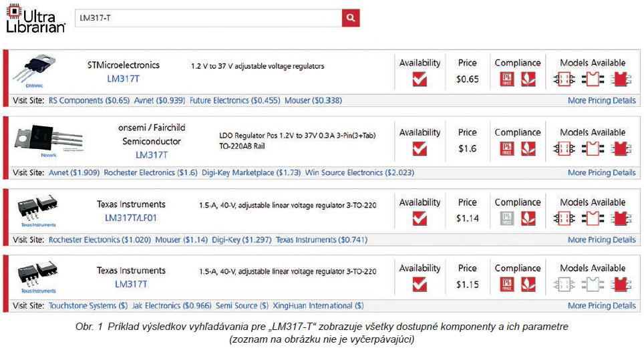This screenshot has height=354, width=644.
Task: Visit Rochester Electronics ($1.6) link
Action: tap(150, 172)
